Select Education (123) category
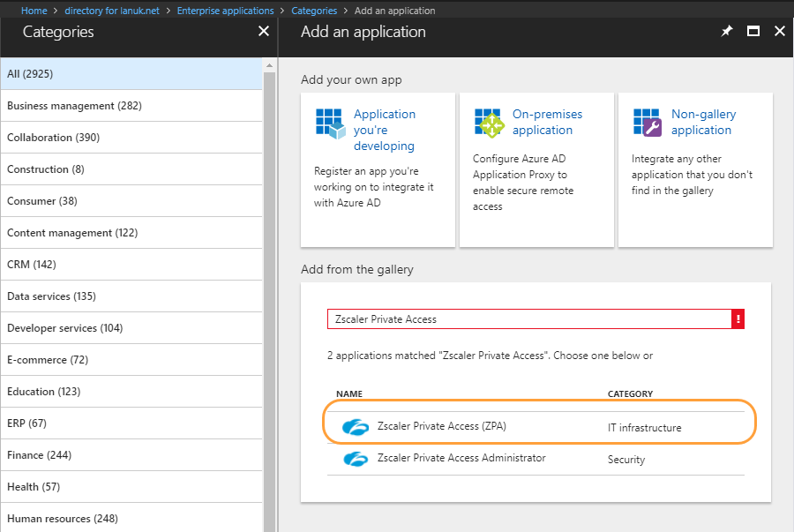This screenshot has width=794, height=532. coord(131,392)
